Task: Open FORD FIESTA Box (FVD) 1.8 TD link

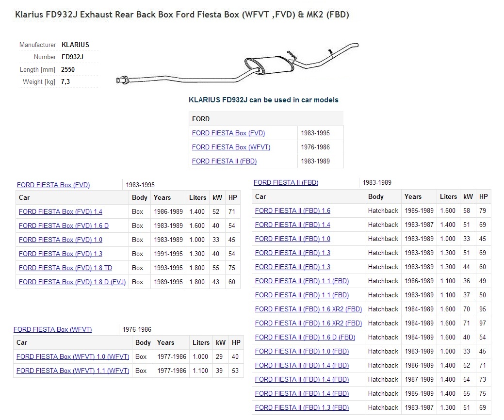Action: click(x=65, y=268)
